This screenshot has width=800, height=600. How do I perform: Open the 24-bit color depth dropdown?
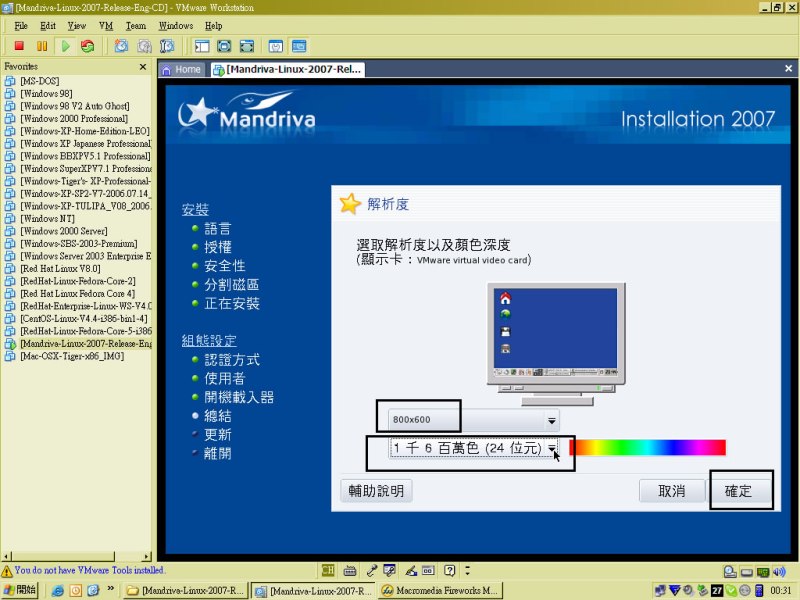[x=473, y=448]
